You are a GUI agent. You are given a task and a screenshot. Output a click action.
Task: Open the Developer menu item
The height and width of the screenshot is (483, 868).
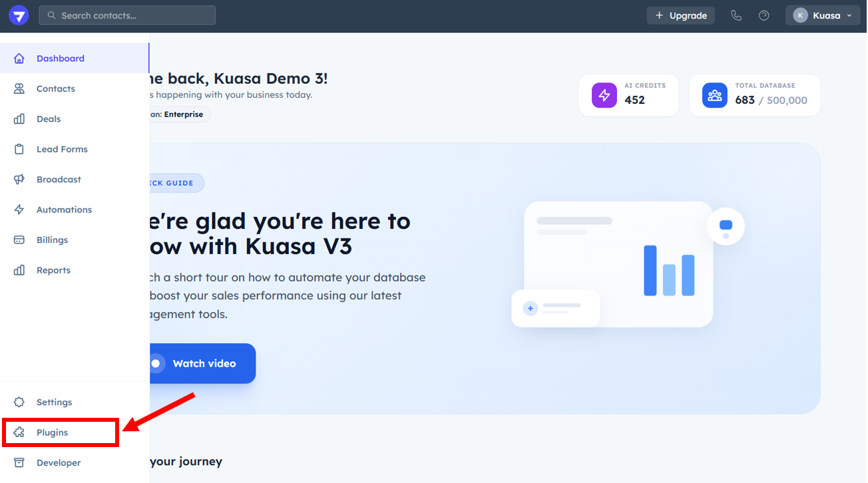[59, 463]
